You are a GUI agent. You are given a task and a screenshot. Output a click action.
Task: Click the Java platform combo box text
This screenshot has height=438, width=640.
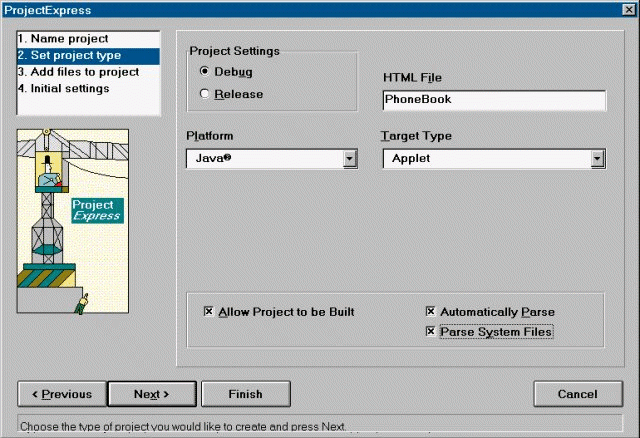(264, 158)
